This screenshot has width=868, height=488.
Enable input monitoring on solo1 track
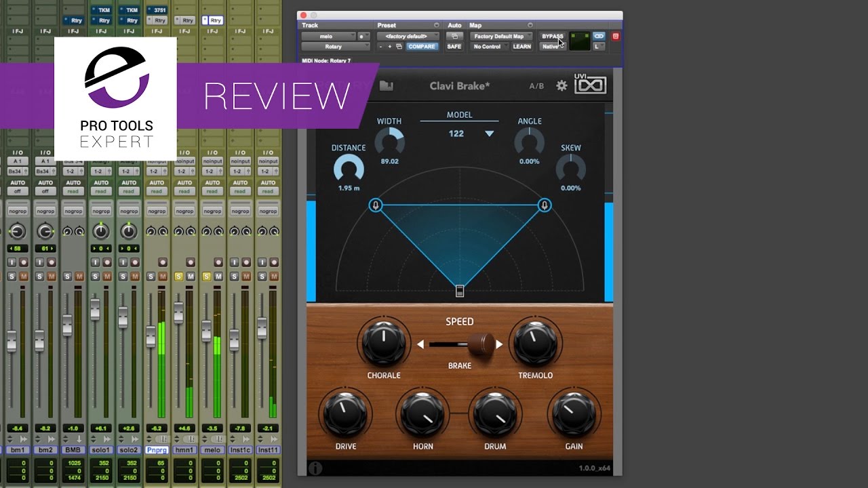tap(96, 262)
